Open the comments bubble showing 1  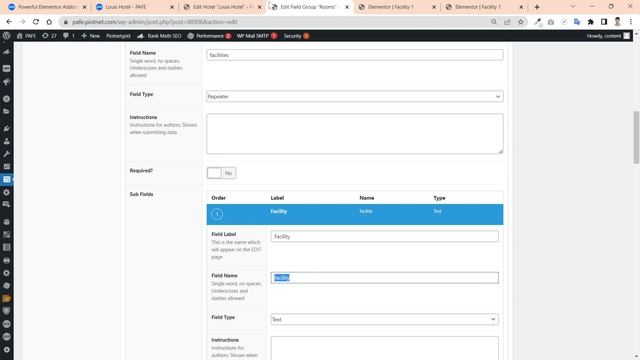69,36
